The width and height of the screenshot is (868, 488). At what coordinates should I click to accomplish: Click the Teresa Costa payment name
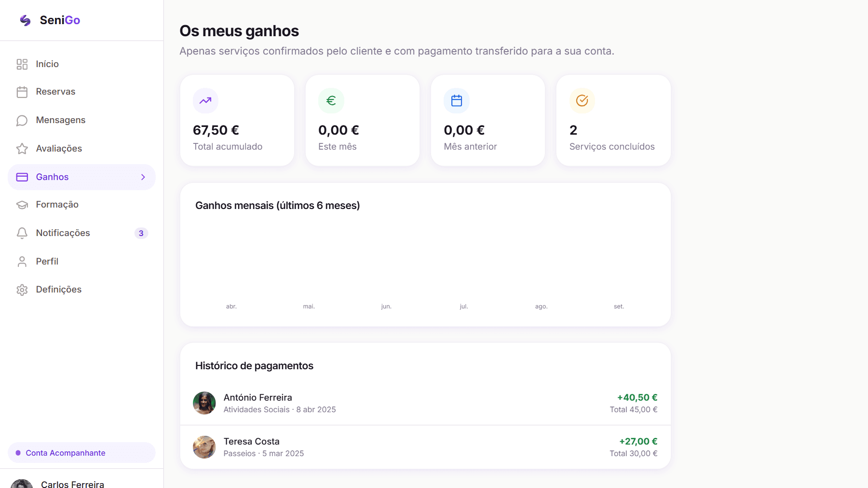[251, 441]
